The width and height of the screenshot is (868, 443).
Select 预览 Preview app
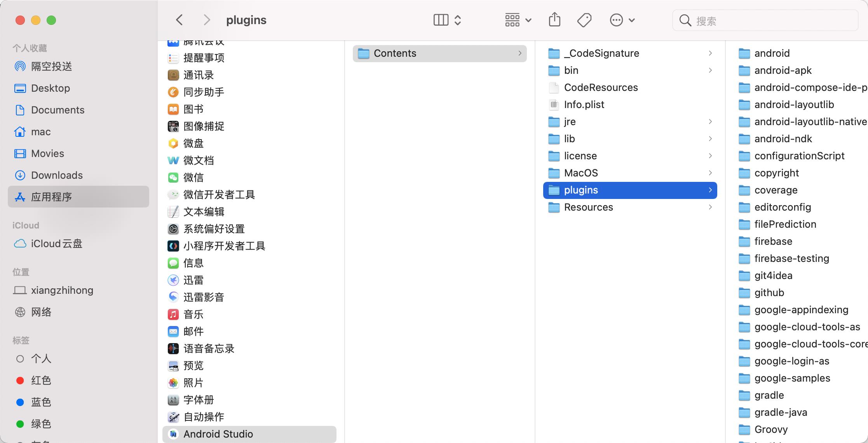(x=249, y=366)
